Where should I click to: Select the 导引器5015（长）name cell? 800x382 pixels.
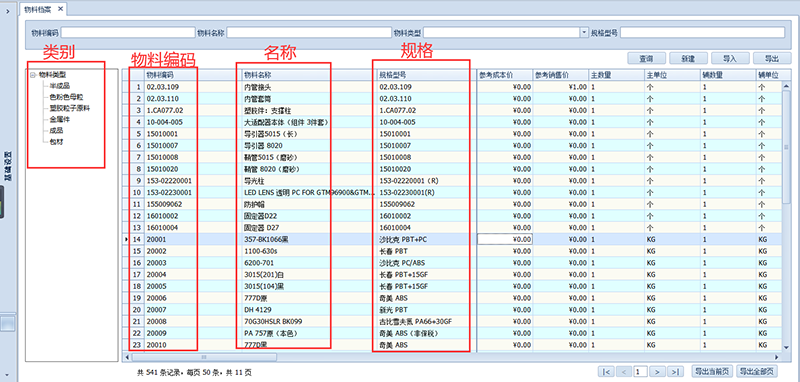coord(309,134)
